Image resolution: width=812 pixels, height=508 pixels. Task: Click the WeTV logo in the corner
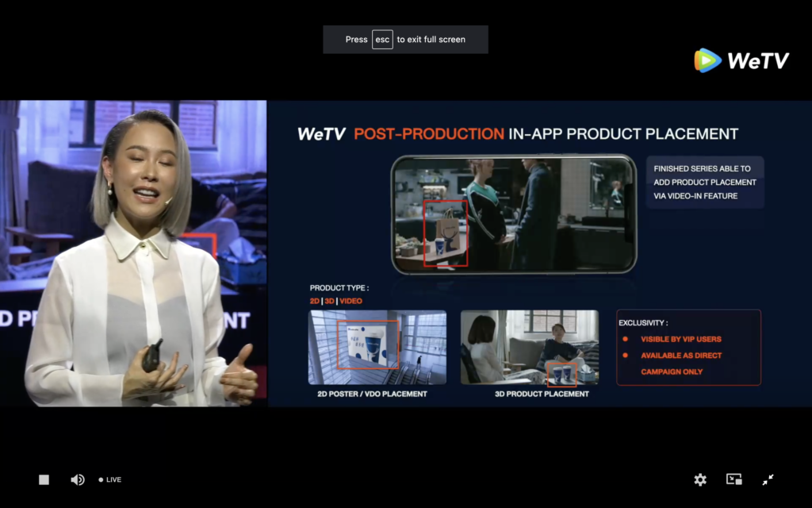(x=741, y=60)
